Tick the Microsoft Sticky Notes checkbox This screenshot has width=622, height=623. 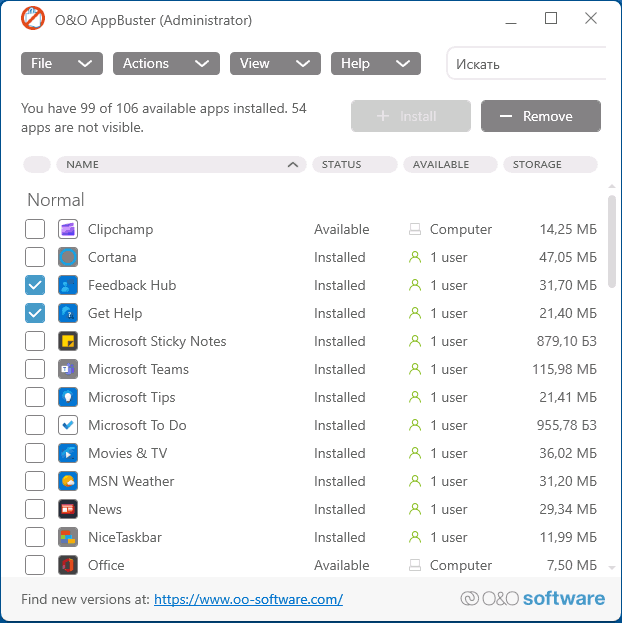point(35,341)
